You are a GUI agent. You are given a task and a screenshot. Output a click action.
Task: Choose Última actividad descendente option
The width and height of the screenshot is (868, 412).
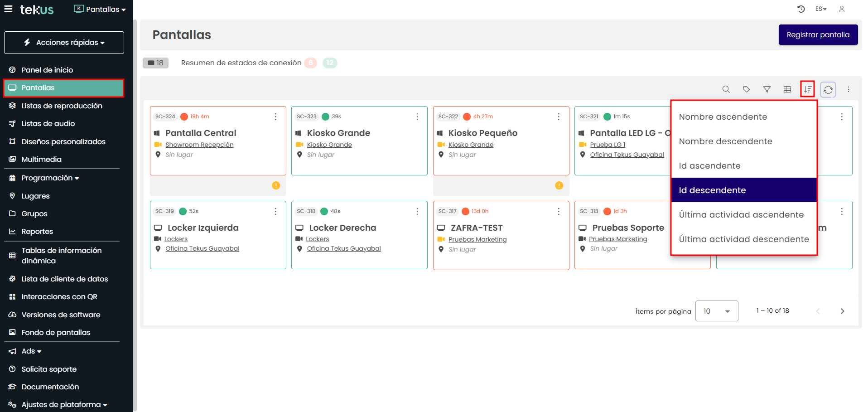click(x=743, y=239)
